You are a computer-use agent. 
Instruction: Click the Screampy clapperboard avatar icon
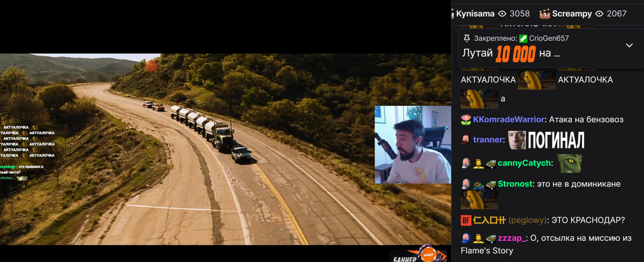click(545, 14)
